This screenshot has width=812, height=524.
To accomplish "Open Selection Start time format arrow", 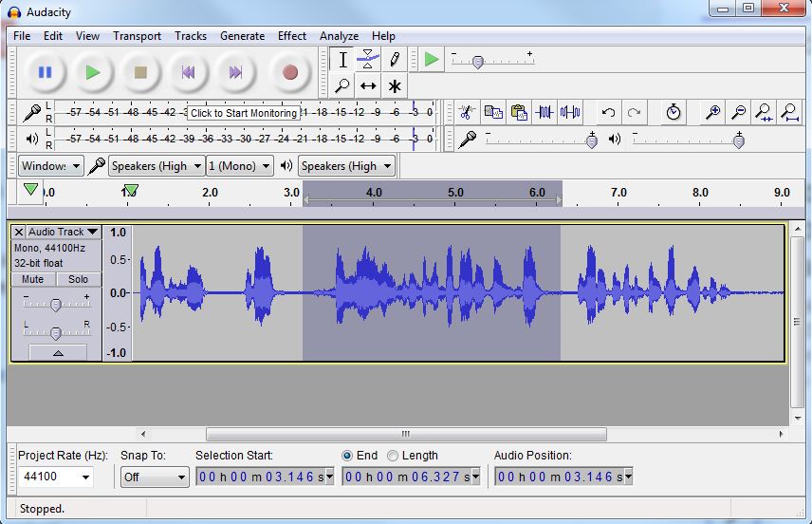I will click(x=330, y=477).
